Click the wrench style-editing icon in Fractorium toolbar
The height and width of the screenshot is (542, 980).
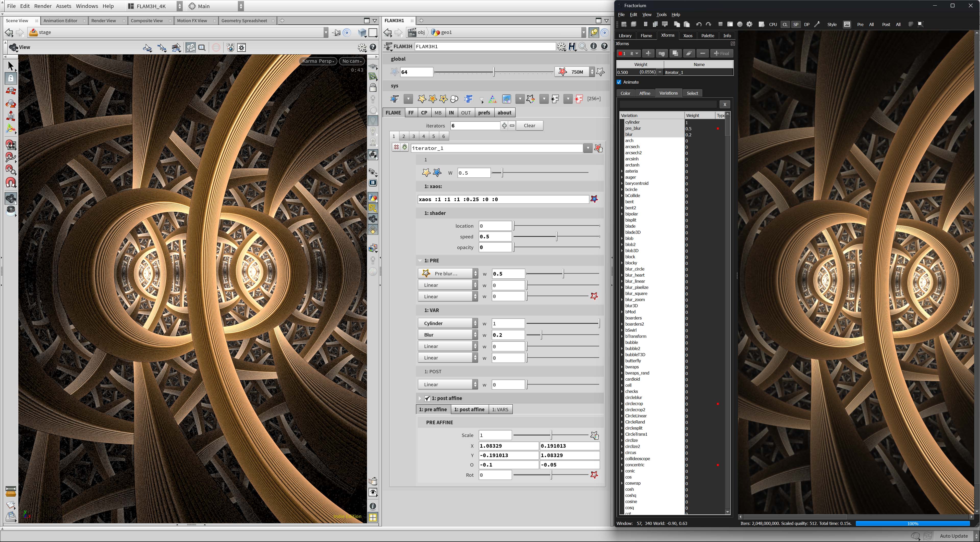[816, 24]
